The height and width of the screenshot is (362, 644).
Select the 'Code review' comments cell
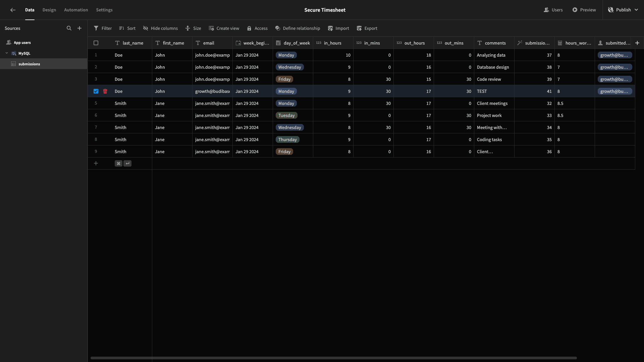(494, 79)
